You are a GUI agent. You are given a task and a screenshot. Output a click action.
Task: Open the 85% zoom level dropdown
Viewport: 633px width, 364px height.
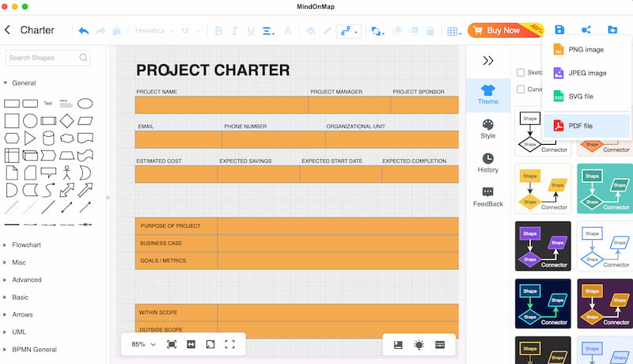click(143, 344)
